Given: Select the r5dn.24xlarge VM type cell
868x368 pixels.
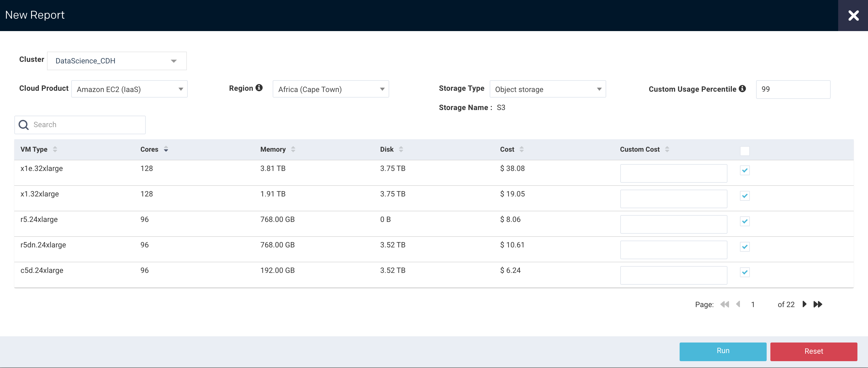Looking at the screenshot, I should tap(43, 245).
